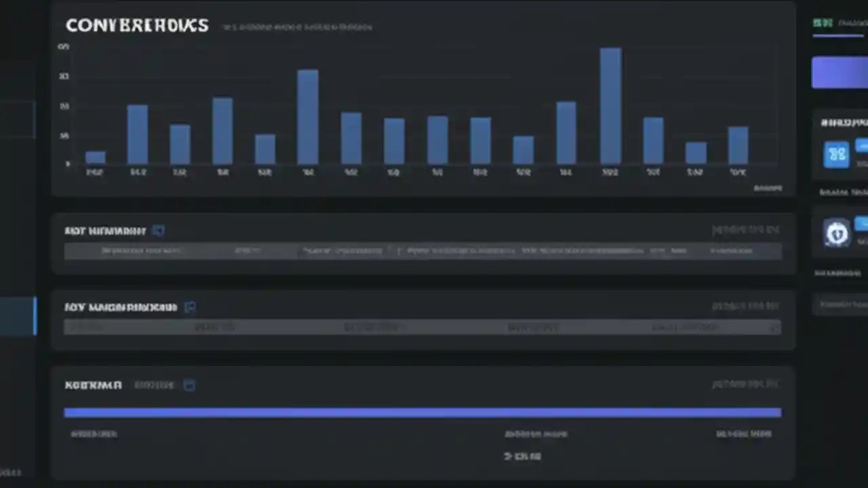Select the calendar icon beside the bottom section title
Viewport: 868px width, 488px height.
189,384
